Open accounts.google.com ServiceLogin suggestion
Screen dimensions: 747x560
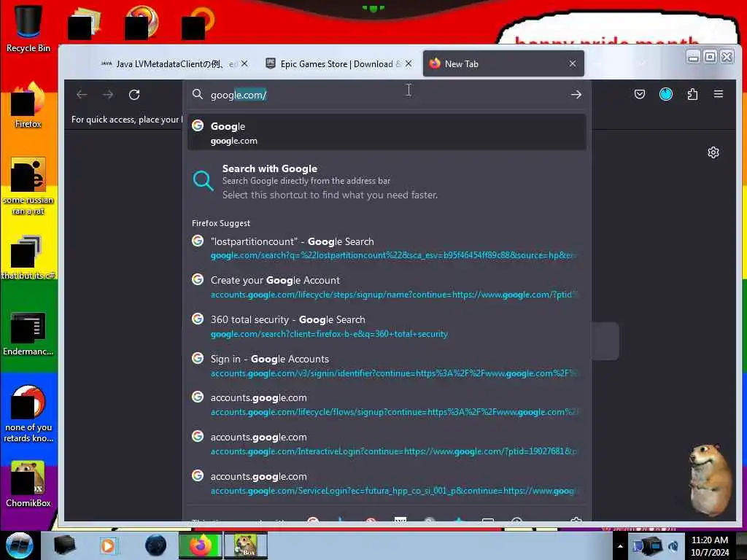(x=387, y=483)
